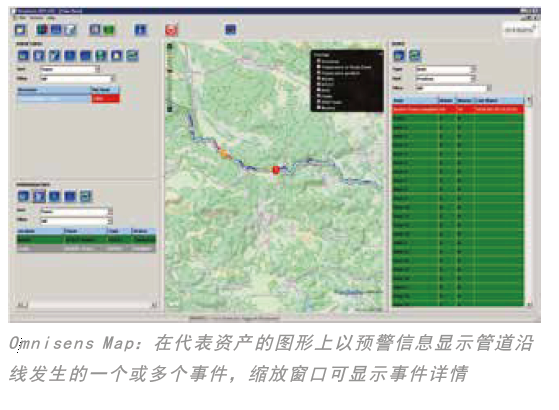Open the wide third dropdown in the right panel
Screen dimensions: 559x410
pyautogui.click(x=453, y=88)
